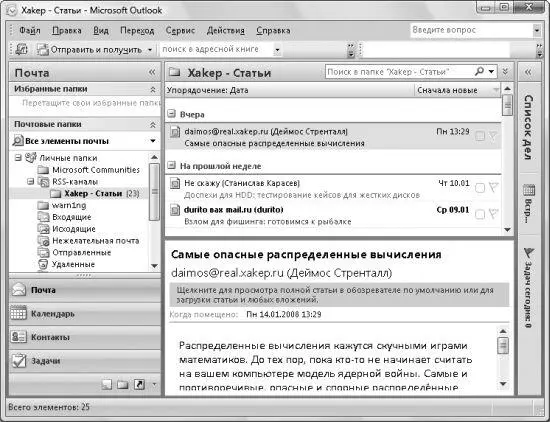Open the Правка menu
550x422 pixels.
click(67, 31)
